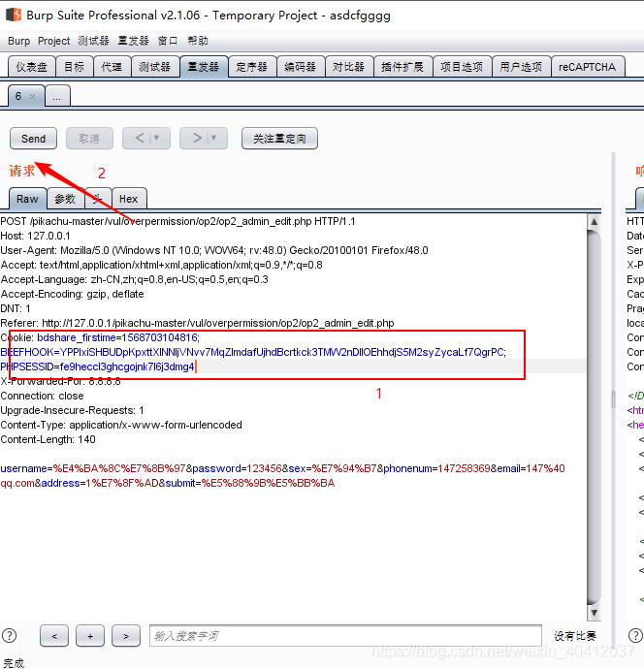Click the Host: 127.0.0.1 header line
Viewport: 644px width, 669px height.
click(x=36, y=236)
